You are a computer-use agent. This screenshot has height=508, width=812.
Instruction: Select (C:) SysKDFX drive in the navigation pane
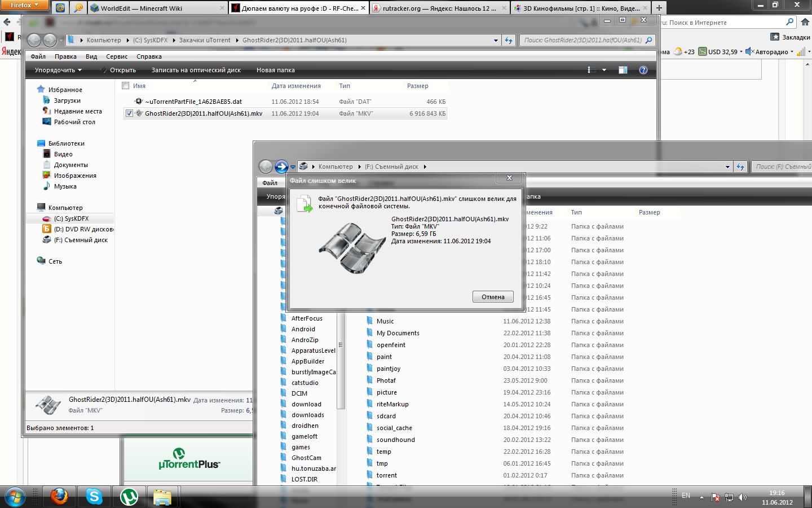pyautogui.click(x=71, y=218)
